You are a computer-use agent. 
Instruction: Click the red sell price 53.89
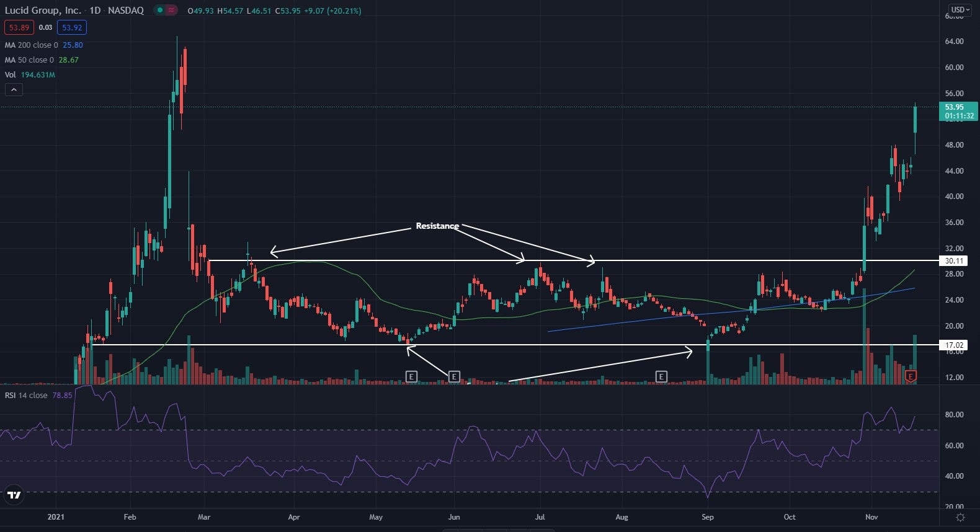click(x=19, y=27)
